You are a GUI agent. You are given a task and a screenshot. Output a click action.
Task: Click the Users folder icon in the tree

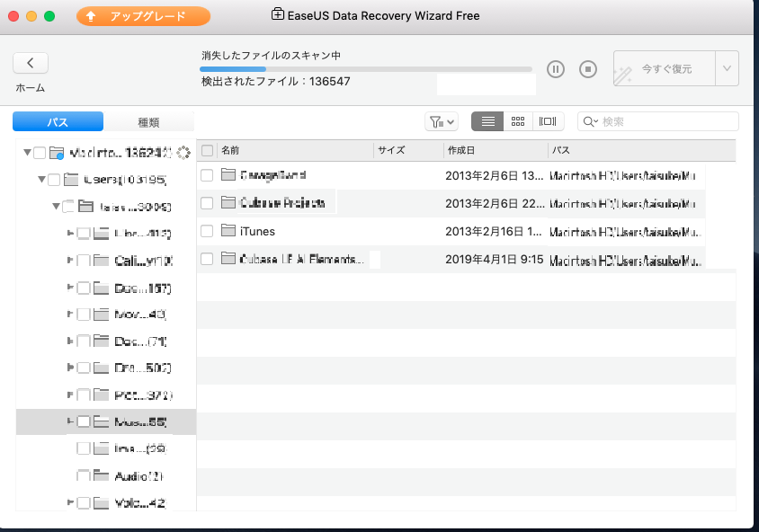coord(71,180)
